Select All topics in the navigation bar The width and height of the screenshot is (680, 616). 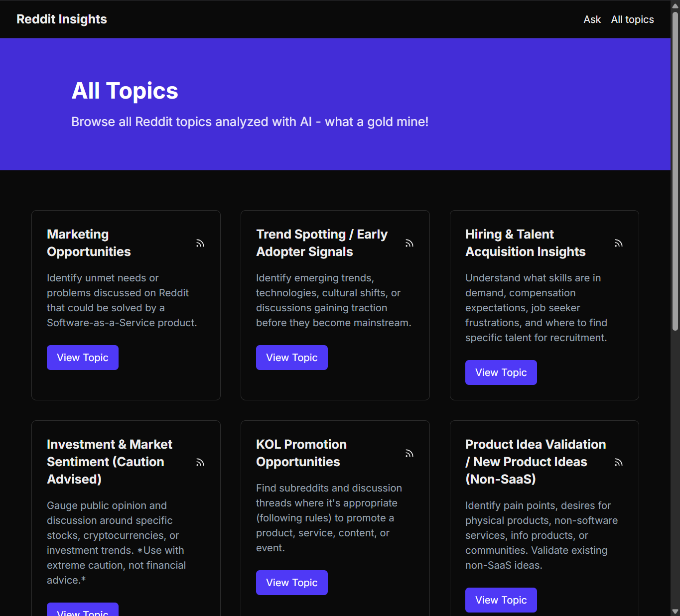coord(632,19)
